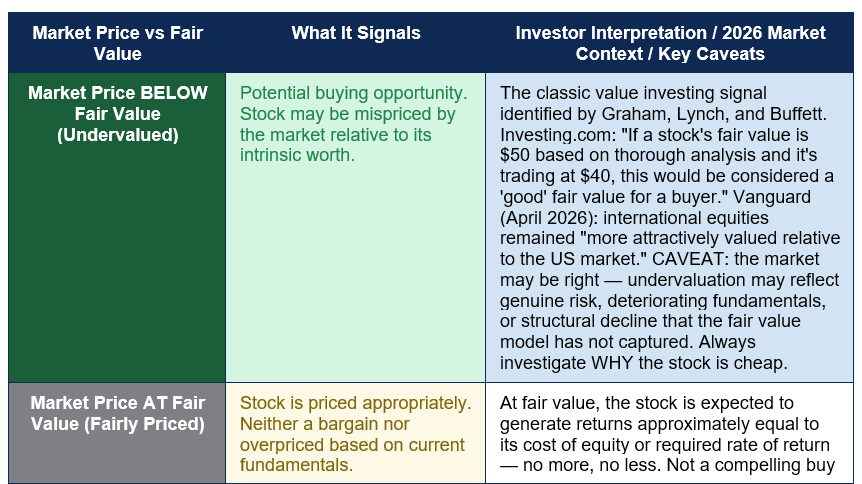Click 'intrinsic worth.' in the green cell
The width and height of the screenshot is (862, 484).
coord(297,155)
